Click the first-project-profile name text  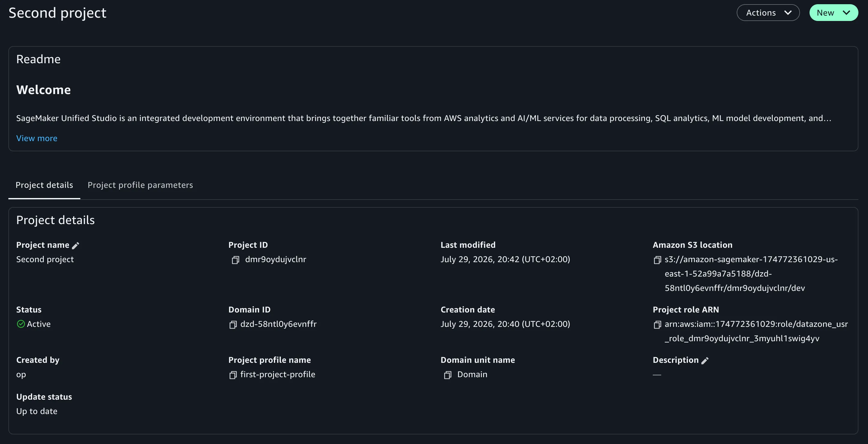coord(278,374)
